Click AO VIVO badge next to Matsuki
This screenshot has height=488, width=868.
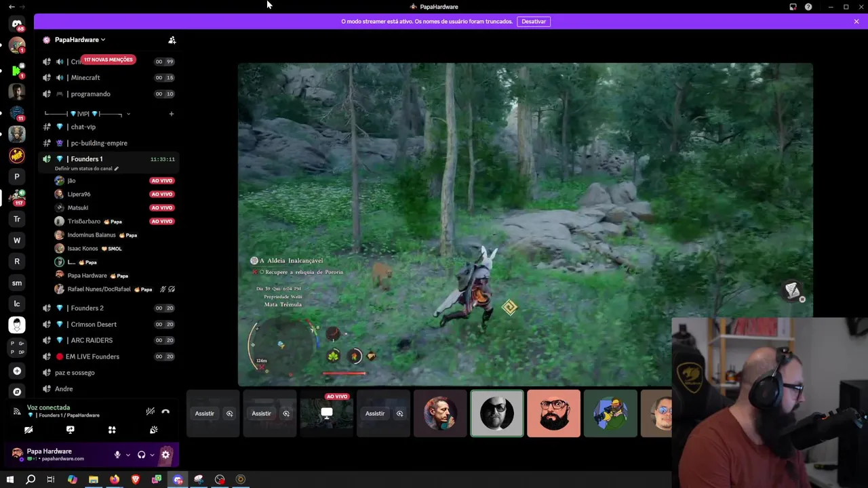click(x=162, y=208)
